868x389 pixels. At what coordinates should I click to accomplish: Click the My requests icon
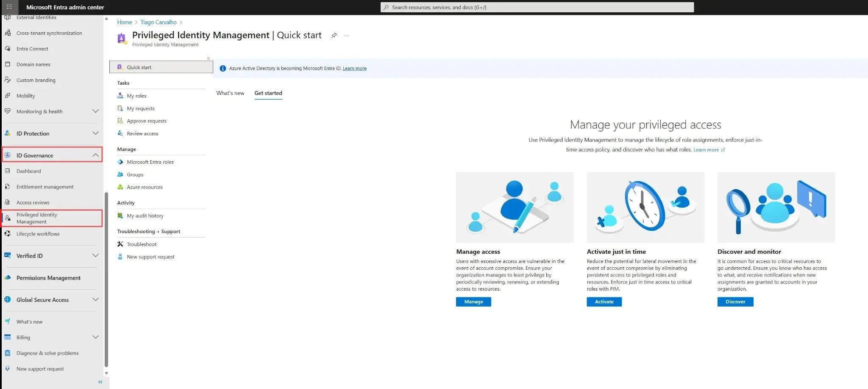click(x=120, y=108)
